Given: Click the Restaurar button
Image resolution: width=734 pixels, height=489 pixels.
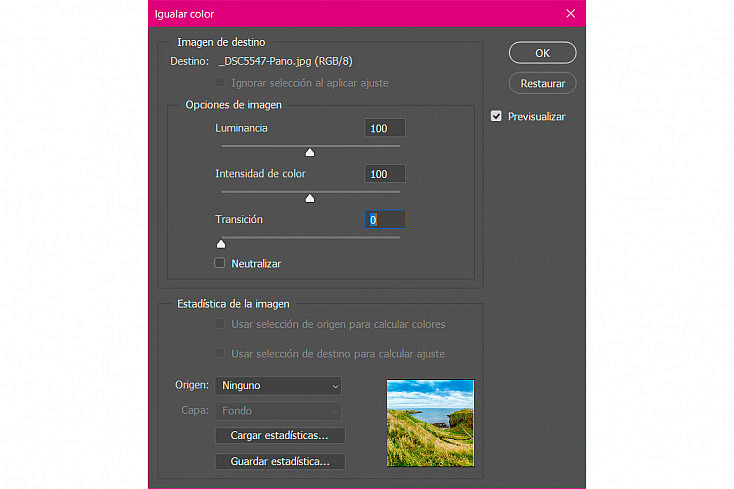Looking at the screenshot, I should pyautogui.click(x=542, y=83).
